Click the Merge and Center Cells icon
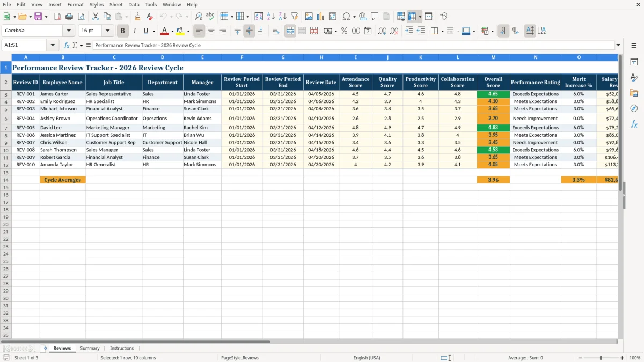 290,31
